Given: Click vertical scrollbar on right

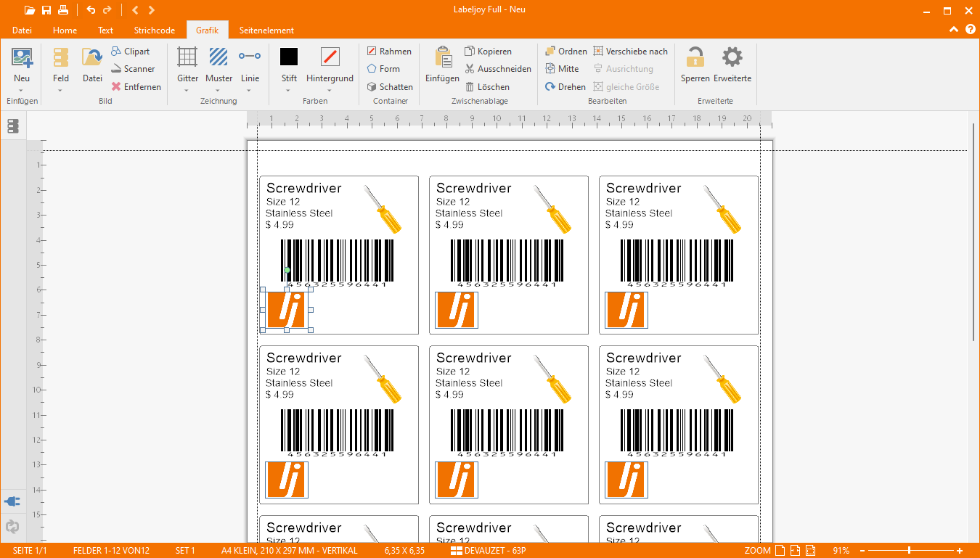Looking at the screenshot, I should tap(973, 232).
